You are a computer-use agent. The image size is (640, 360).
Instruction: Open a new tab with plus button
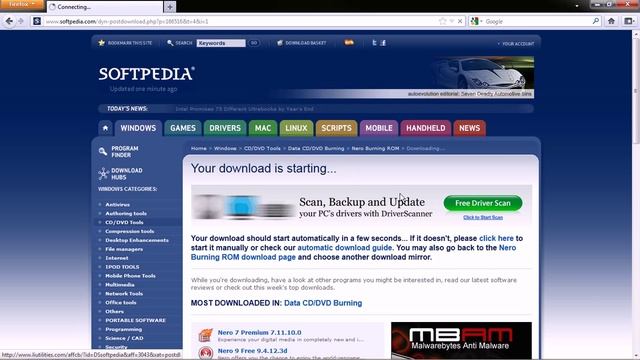pos(170,7)
